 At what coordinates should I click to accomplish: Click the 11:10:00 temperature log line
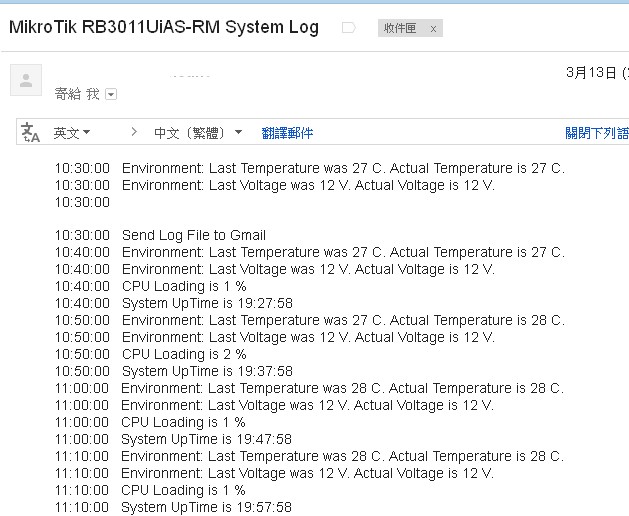point(309,456)
